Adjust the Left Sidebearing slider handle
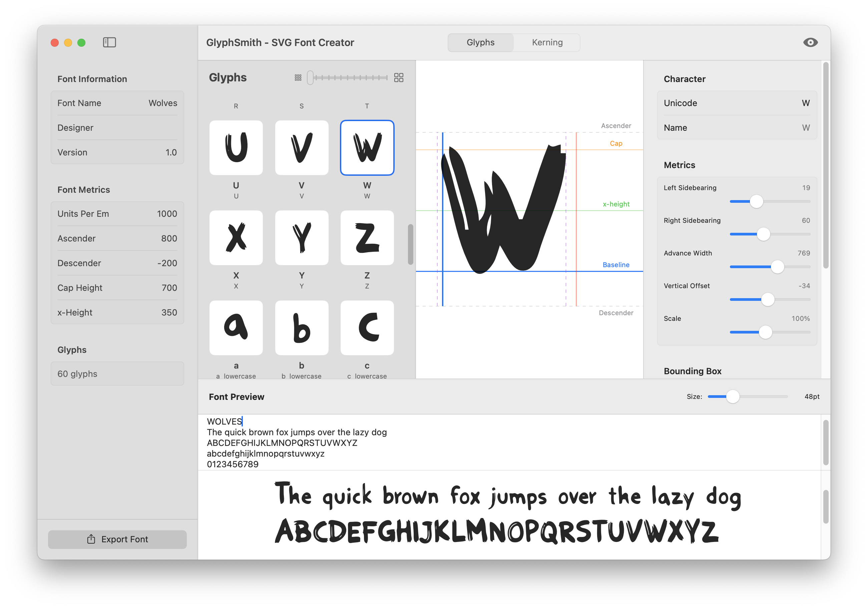Image resolution: width=868 pixels, height=609 pixels. (x=756, y=201)
